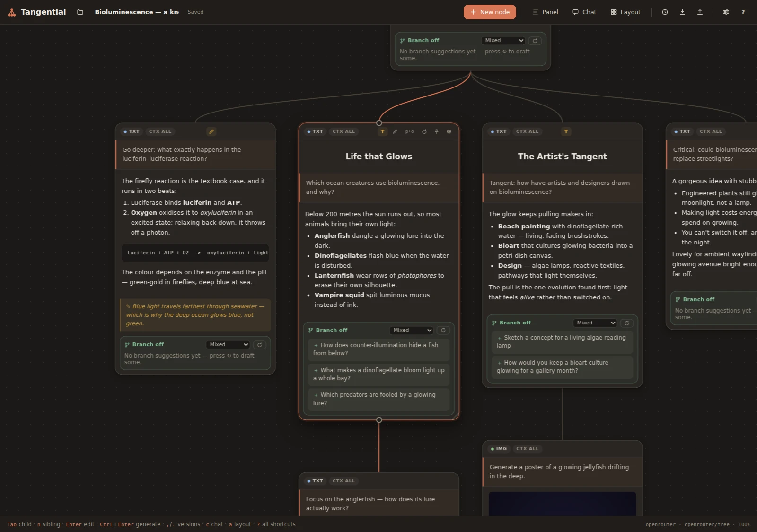Open the Chat panel

[584, 12]
